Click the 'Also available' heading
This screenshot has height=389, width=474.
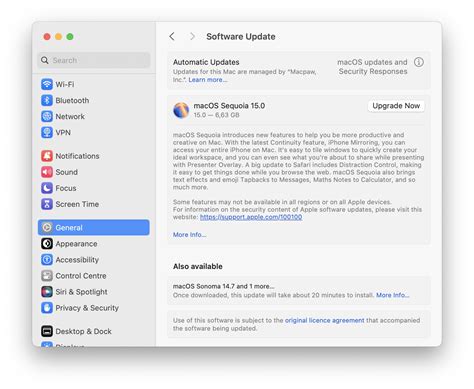(x=198, y=266)
